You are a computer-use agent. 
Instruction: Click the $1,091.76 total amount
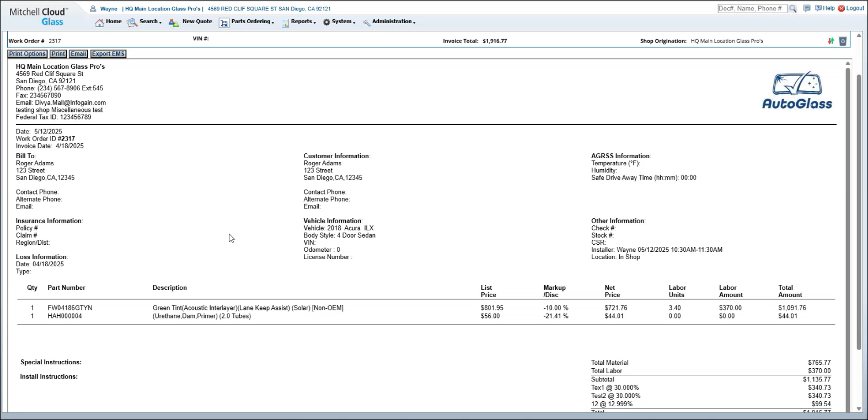point(792,308)
